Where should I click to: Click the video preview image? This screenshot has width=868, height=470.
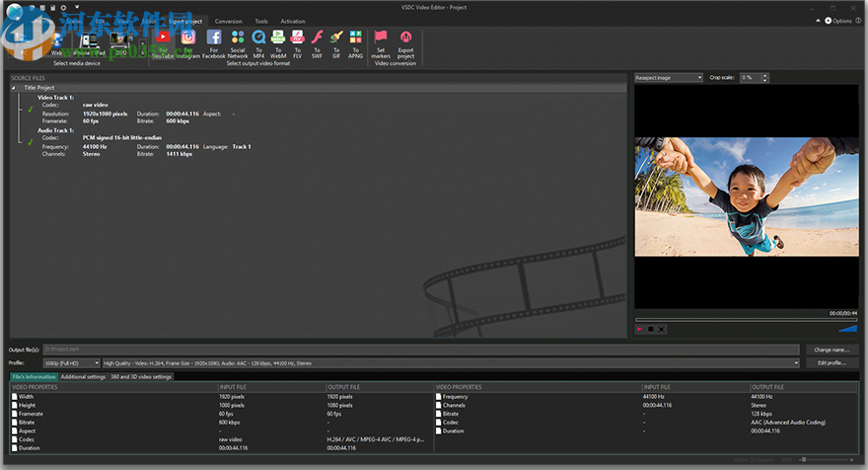coord(747,196)
